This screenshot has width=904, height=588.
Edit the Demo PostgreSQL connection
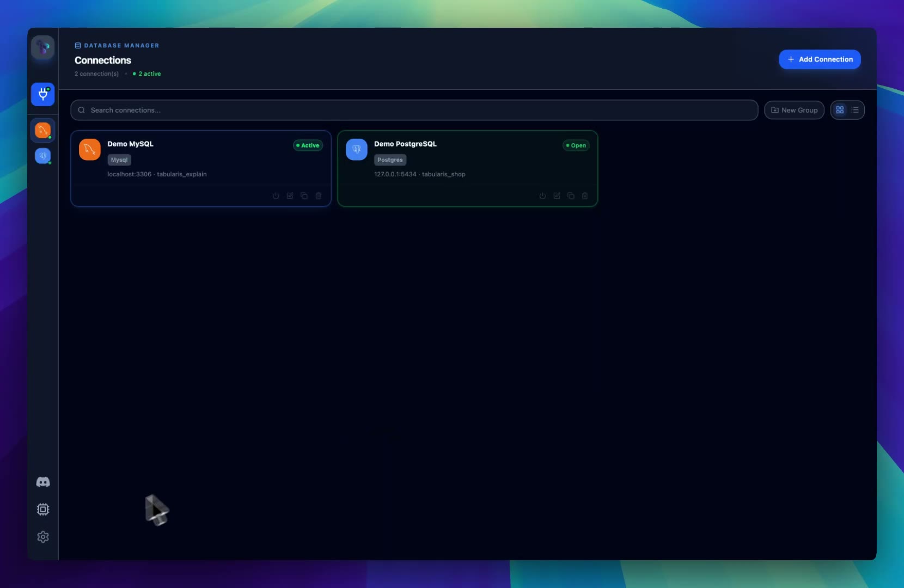557,196
